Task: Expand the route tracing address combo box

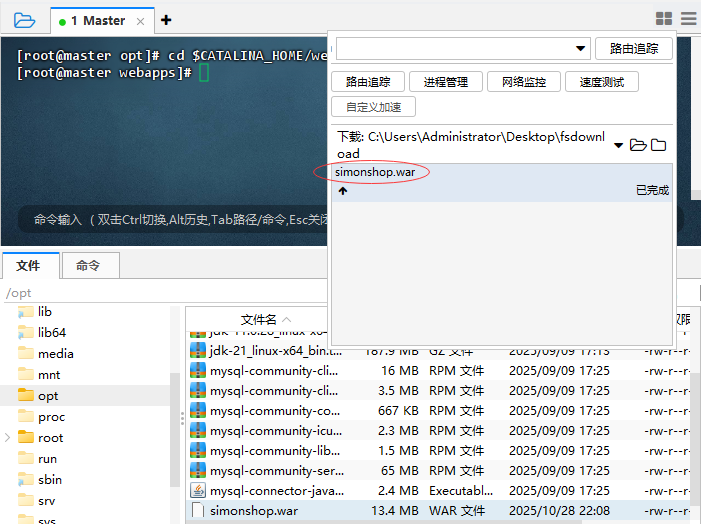Action: coord(580,48)
